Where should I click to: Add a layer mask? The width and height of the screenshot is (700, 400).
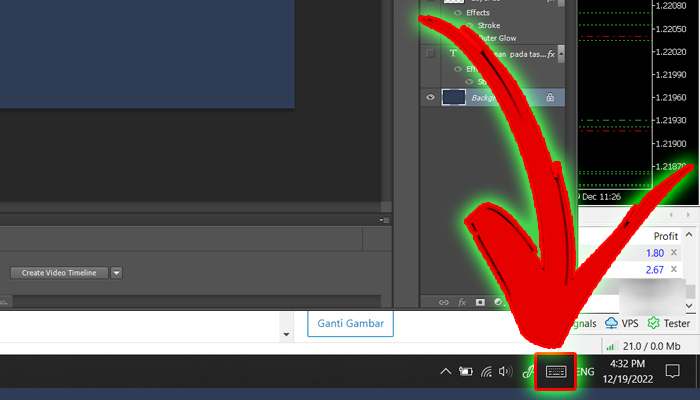[480, 301]
